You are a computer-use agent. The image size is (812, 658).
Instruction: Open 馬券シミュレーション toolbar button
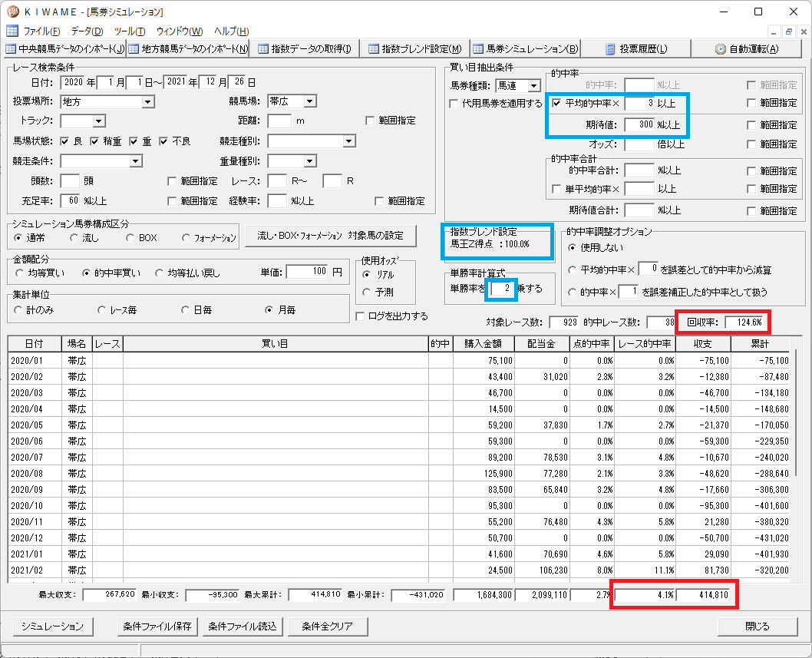coord(525,48)
